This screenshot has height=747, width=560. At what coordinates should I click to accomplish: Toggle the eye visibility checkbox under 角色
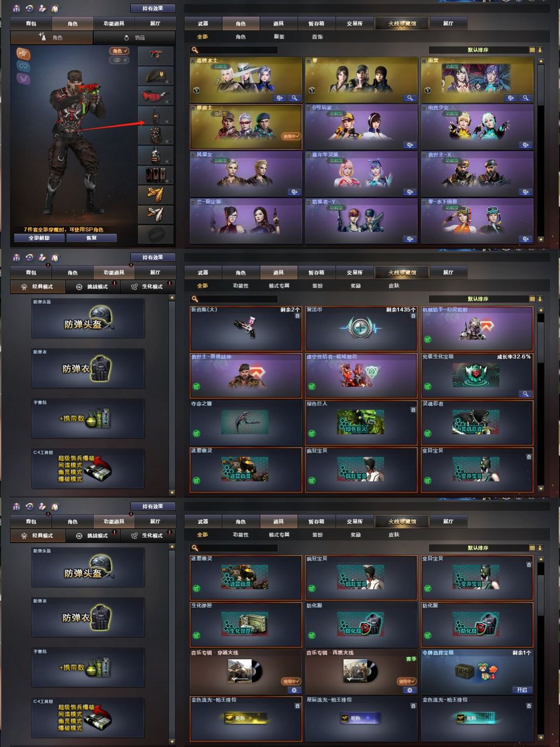[119, 60]
